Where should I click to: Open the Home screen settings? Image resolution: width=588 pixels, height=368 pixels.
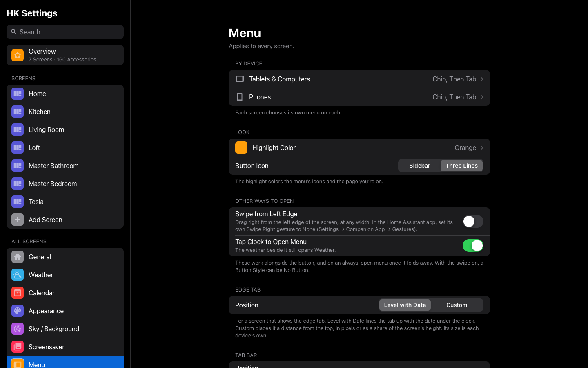tap(65, 94)
